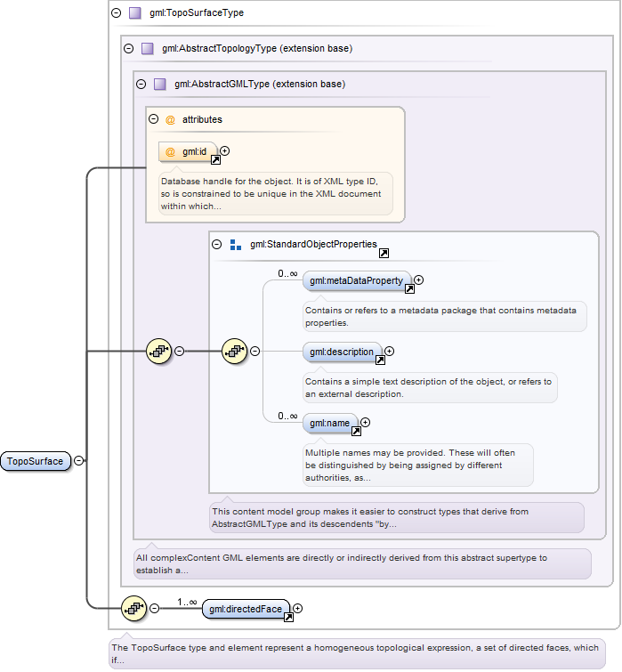The image size is (622, 672).
Task: Click the 'Contains a simple text description' annotation
Action: point(430,387)
